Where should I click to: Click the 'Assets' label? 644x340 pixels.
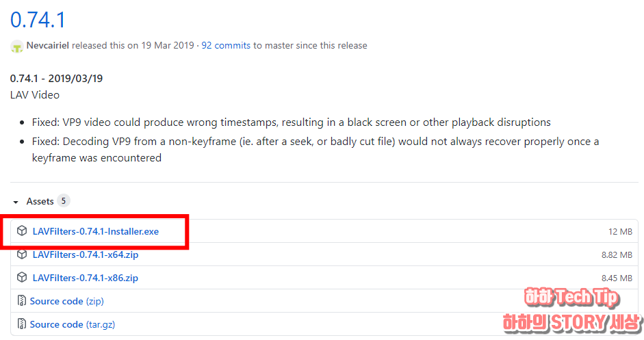40,201
